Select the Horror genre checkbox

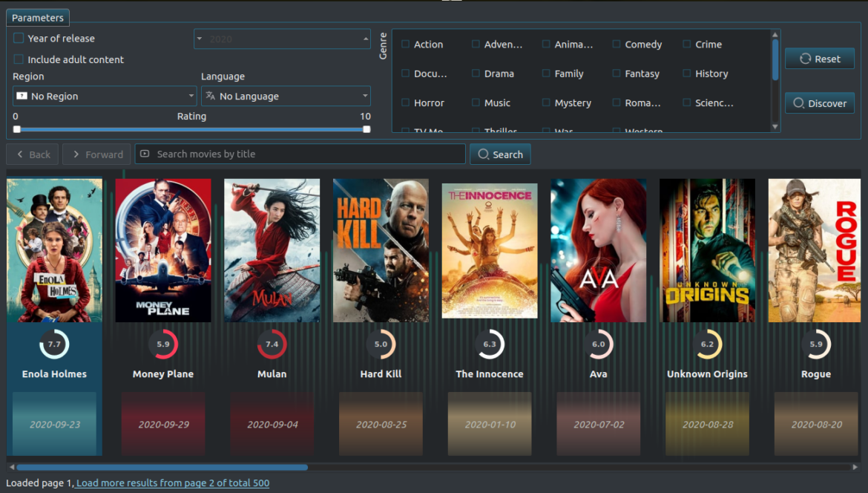tap(405, 102)
